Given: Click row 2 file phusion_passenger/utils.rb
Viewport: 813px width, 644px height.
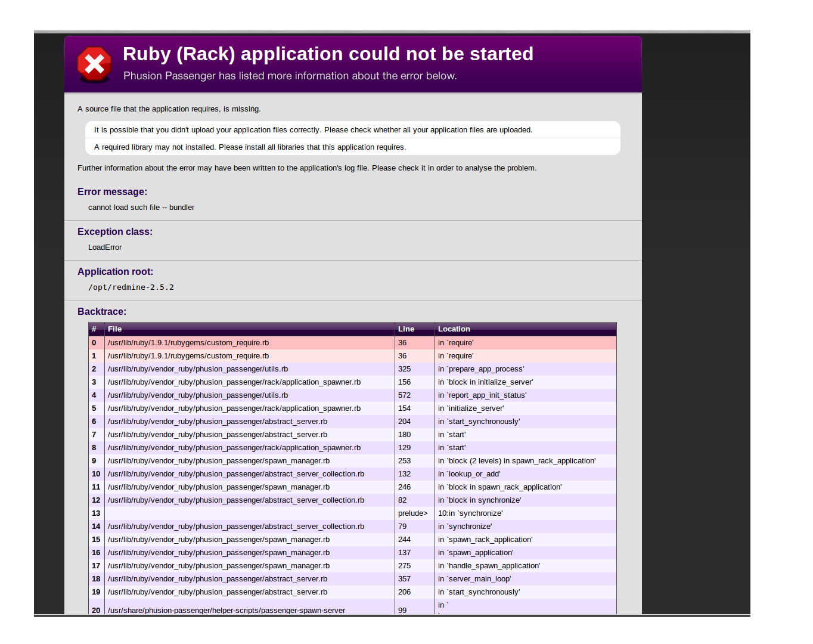Looking at the screenshot, I should [x=198, y=369].
